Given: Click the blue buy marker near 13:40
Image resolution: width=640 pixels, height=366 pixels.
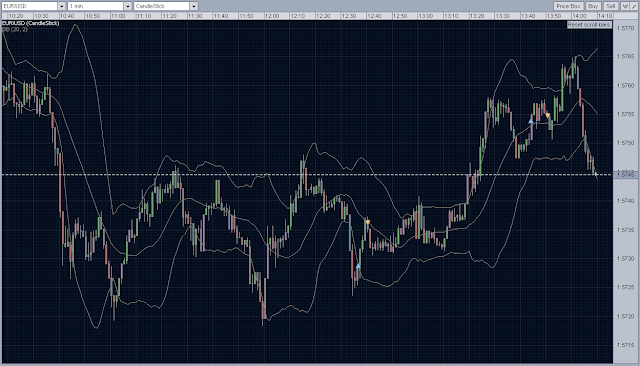Looking at the screenshot, I should click(531, 121).
